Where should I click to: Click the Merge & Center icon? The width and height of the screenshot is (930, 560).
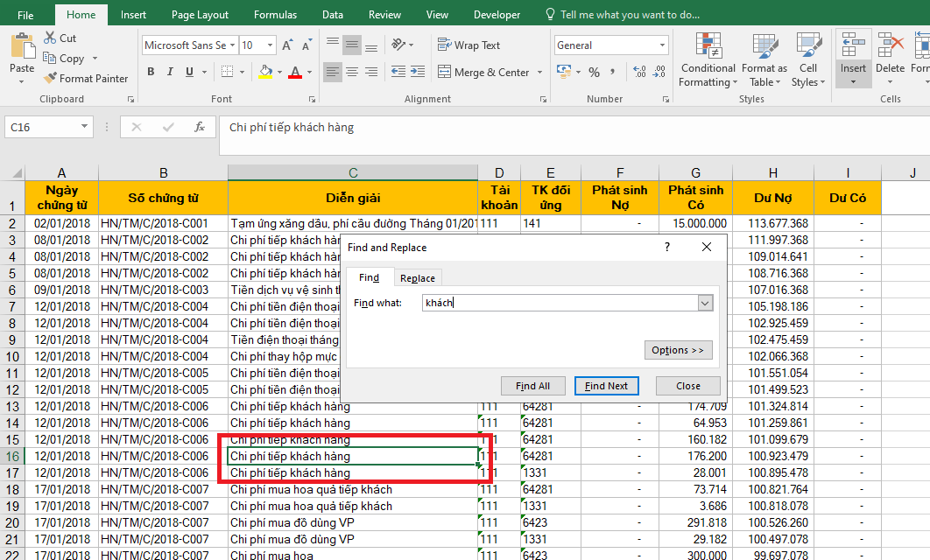click(x=444, y=73)
